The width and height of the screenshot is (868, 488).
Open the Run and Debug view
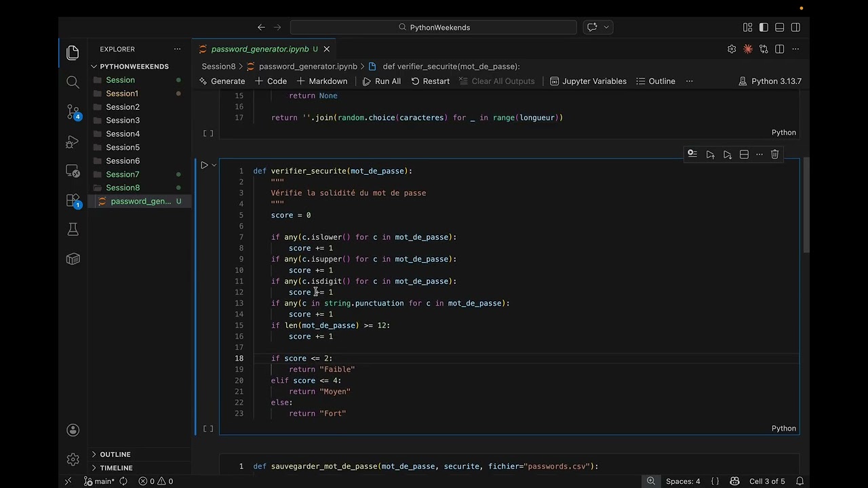[x=73, y=142]
